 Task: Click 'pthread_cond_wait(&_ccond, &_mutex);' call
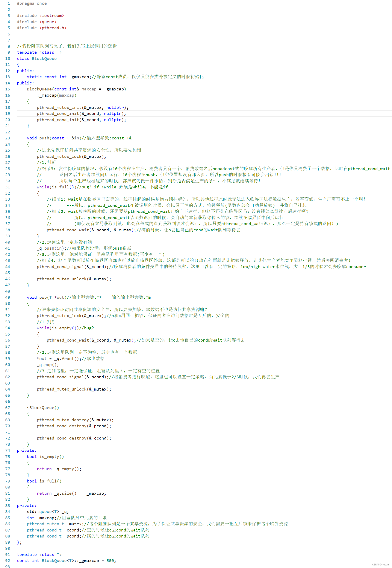pyautogui.click(x=91, y=340)
